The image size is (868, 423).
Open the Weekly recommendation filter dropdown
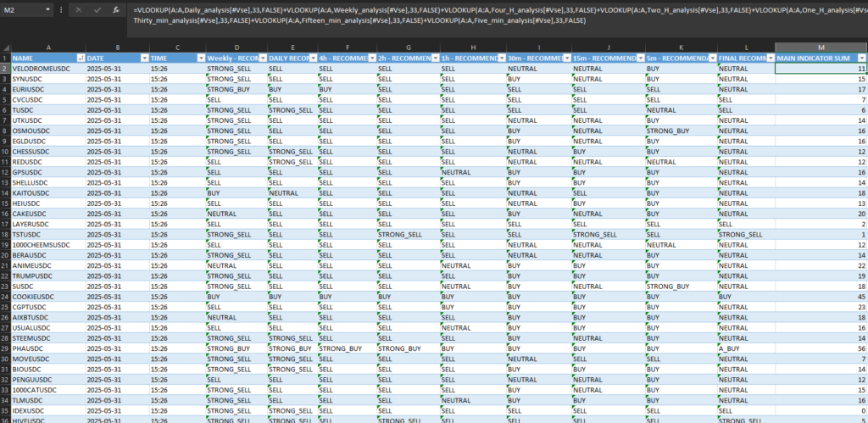(x=262, y=58)
